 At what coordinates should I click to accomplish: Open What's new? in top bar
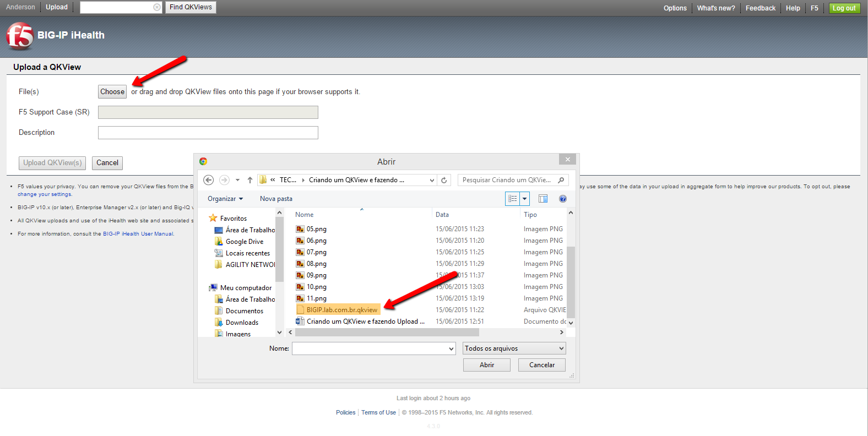coord(715,8)
